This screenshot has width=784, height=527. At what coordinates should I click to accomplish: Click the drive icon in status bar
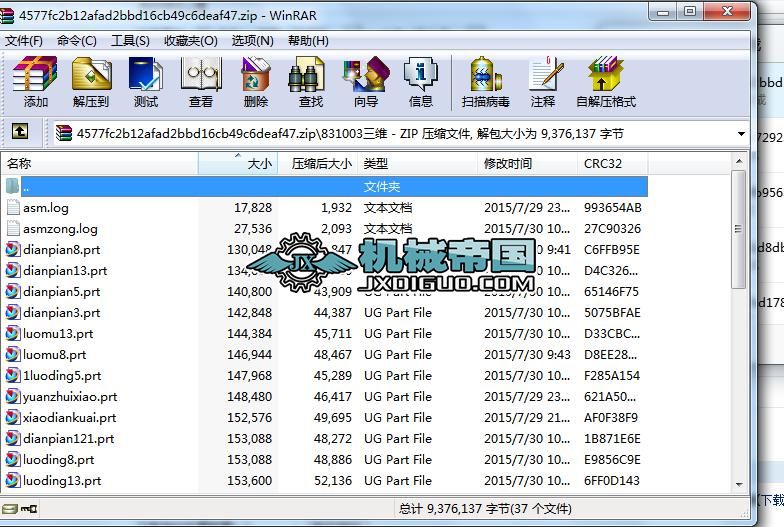[10, 509]
